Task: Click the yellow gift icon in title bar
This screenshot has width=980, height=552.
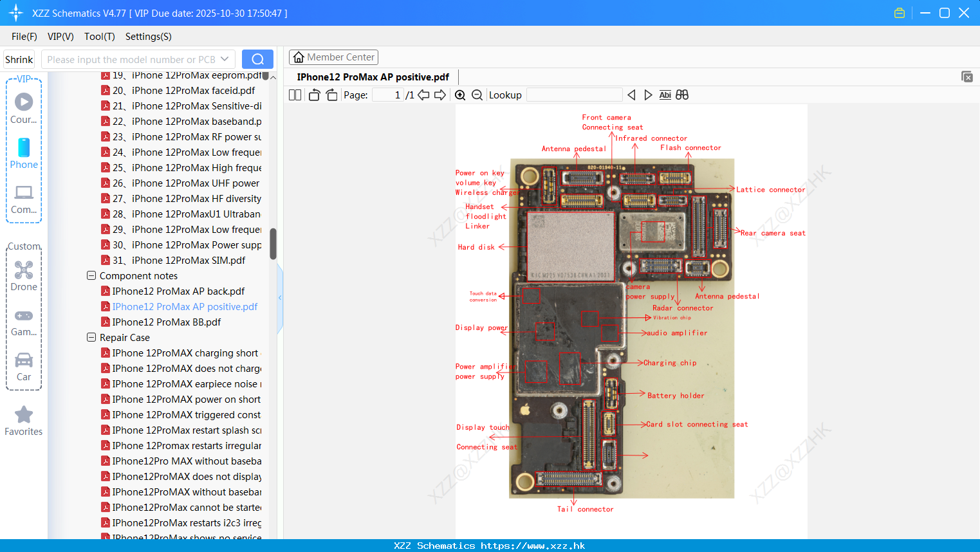Action: click(900, 13)
